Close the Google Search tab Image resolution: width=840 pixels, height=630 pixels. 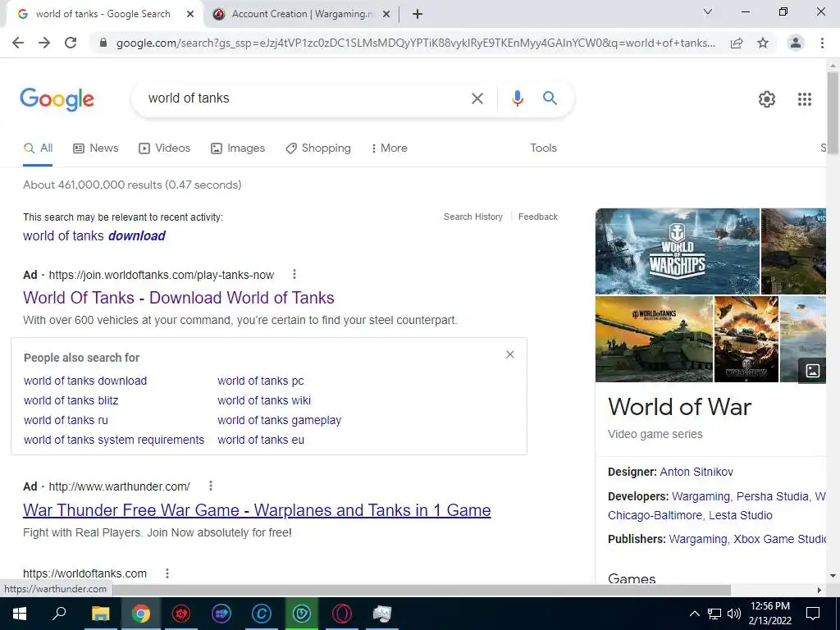[190, 14]
